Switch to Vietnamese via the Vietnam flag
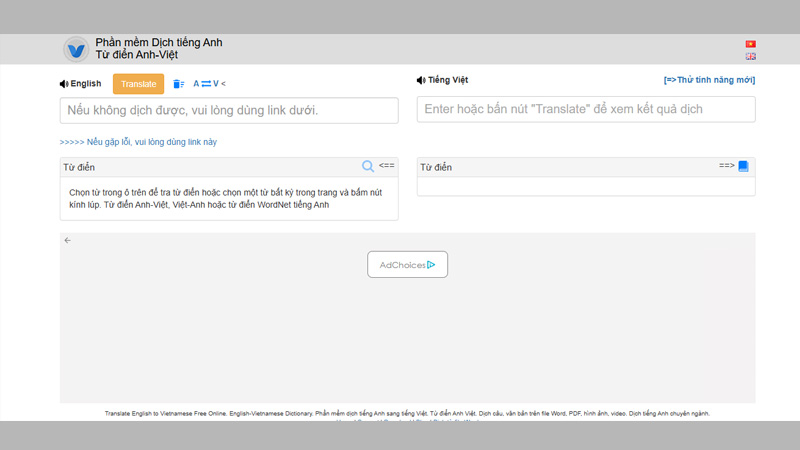This screenshot has height=450, width=800. tap(750, 44)
